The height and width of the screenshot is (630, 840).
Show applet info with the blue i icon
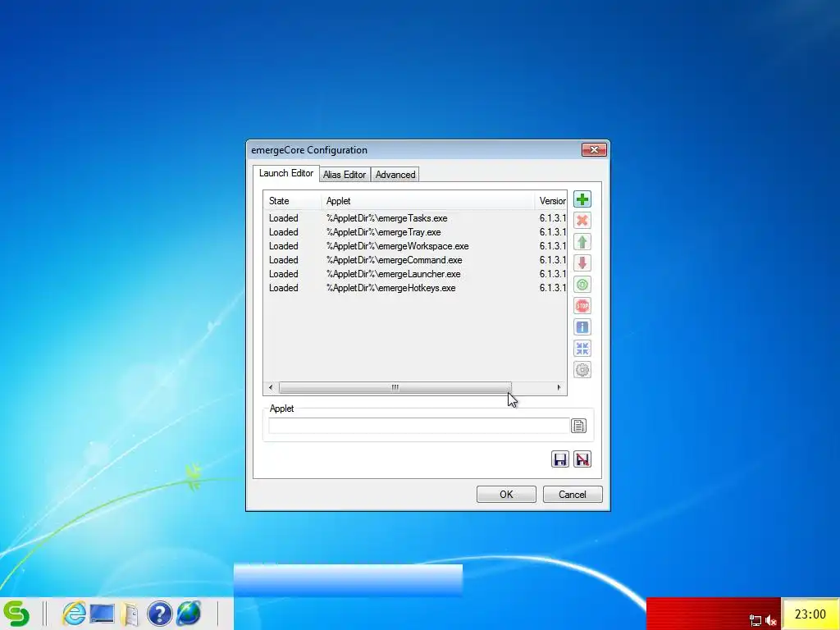click(x=582, y=327)
